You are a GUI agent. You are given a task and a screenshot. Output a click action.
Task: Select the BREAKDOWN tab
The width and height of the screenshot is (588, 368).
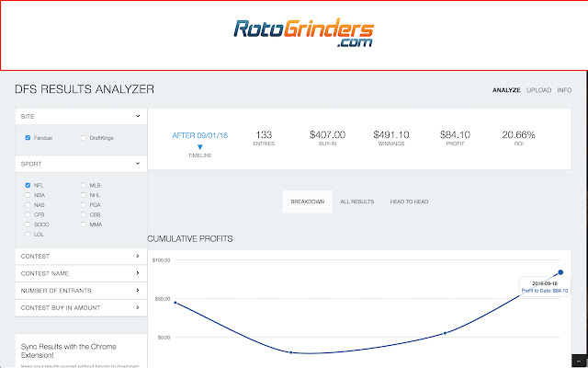(x=308, y=201)
